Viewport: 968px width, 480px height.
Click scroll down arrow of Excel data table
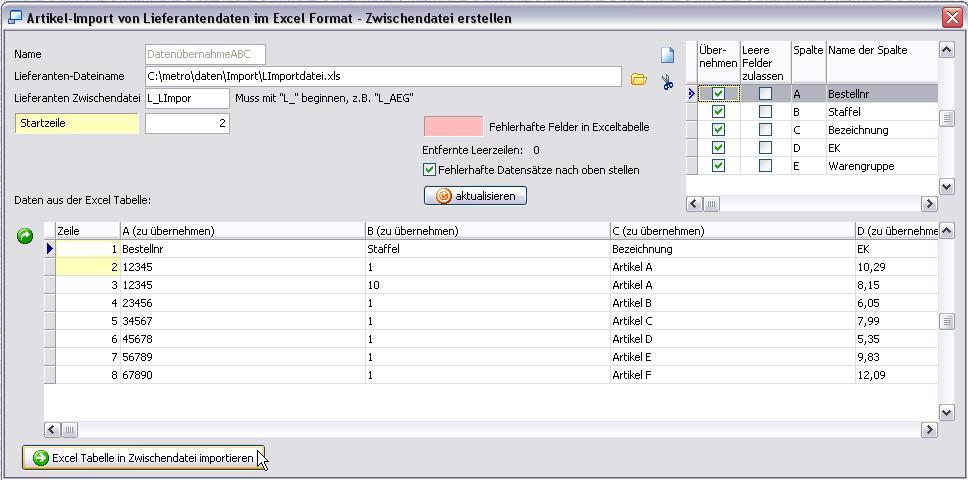tap(946, 412)
